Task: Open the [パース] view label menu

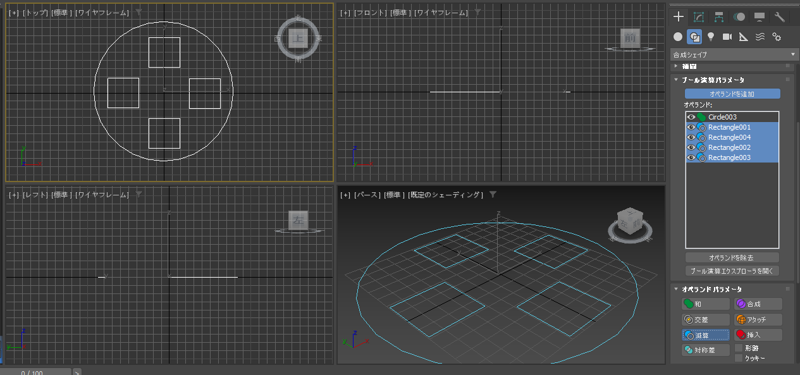Action: pos(368,195)
